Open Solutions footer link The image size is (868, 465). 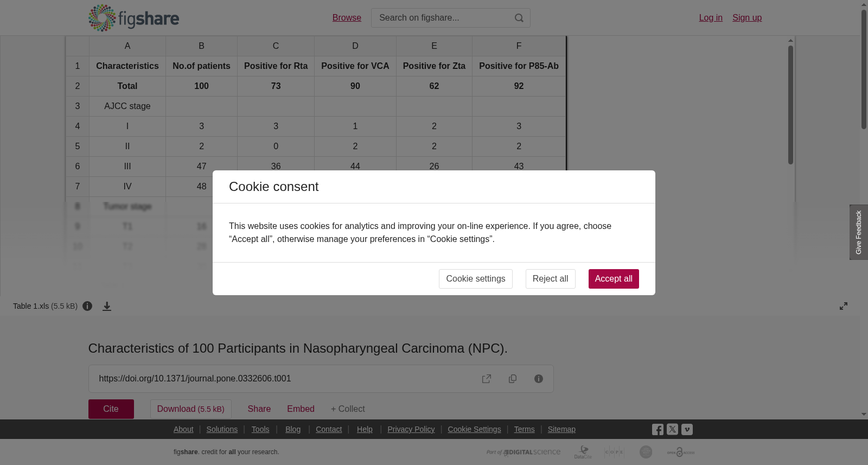tap(222, 429)
